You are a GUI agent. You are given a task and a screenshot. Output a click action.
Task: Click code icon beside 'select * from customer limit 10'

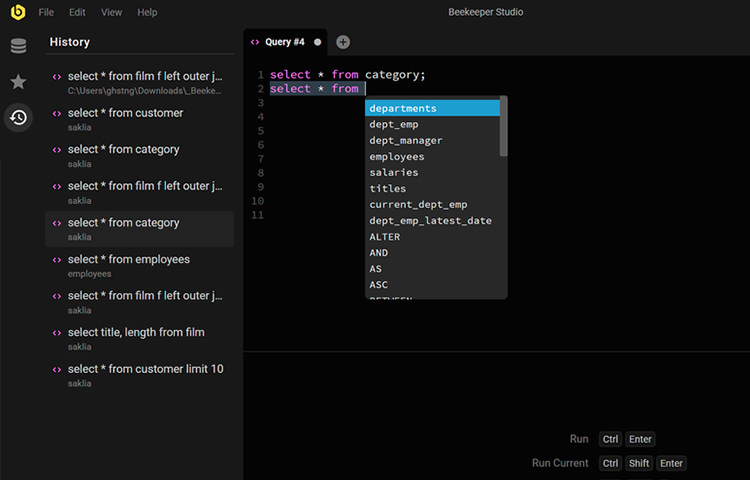(57, 369)
